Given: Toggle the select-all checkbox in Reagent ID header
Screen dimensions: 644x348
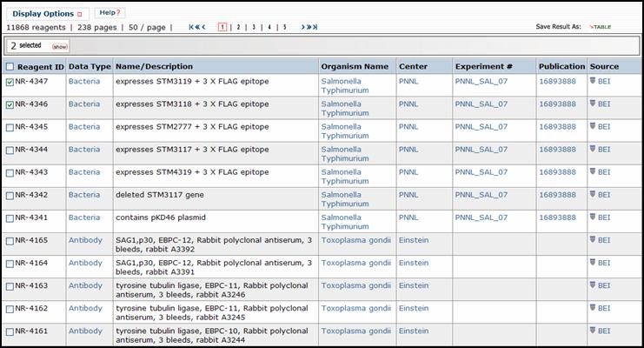Looking at the screenshot, I should (10, 67).
